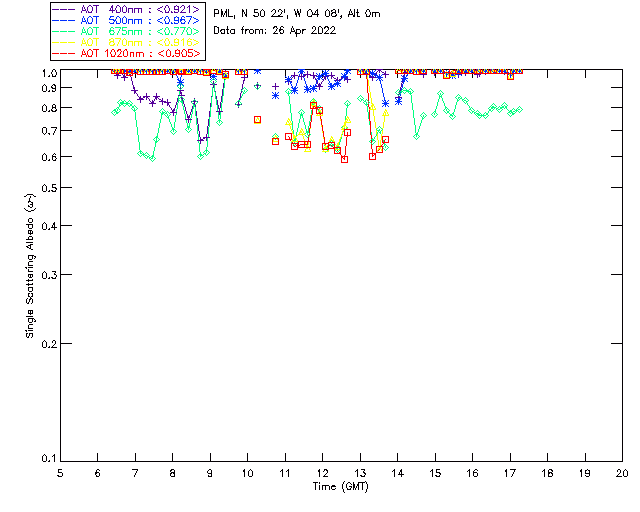Click the 0.1 y-axis tick label
The height and width of the screenshot is (512, 640).
[x=48, y=459]
